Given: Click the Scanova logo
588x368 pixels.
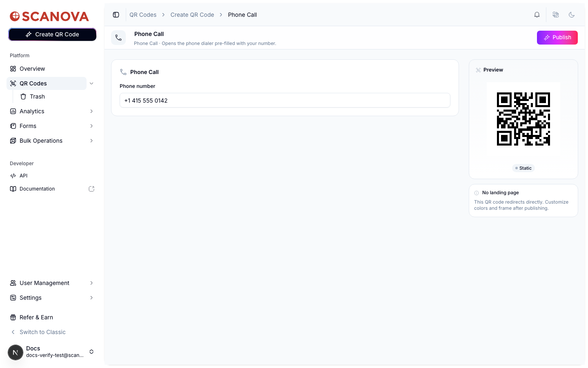Looking at the screenshot, I should click(49, 16).
